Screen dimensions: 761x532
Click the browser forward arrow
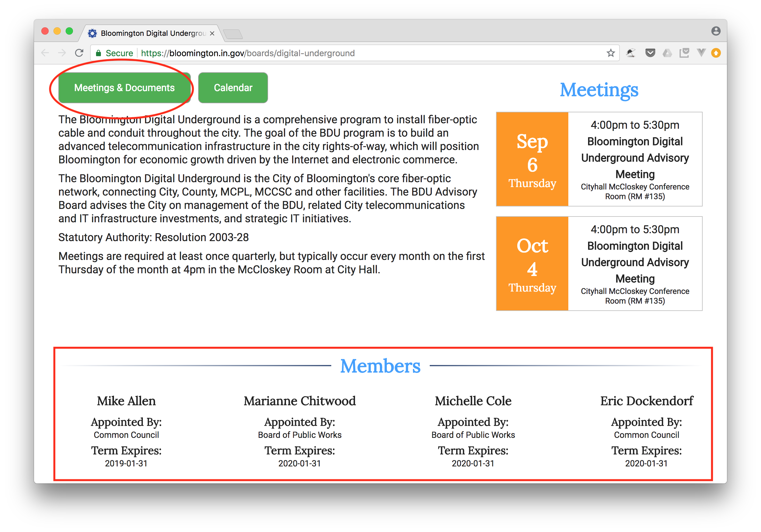point(62,53)
